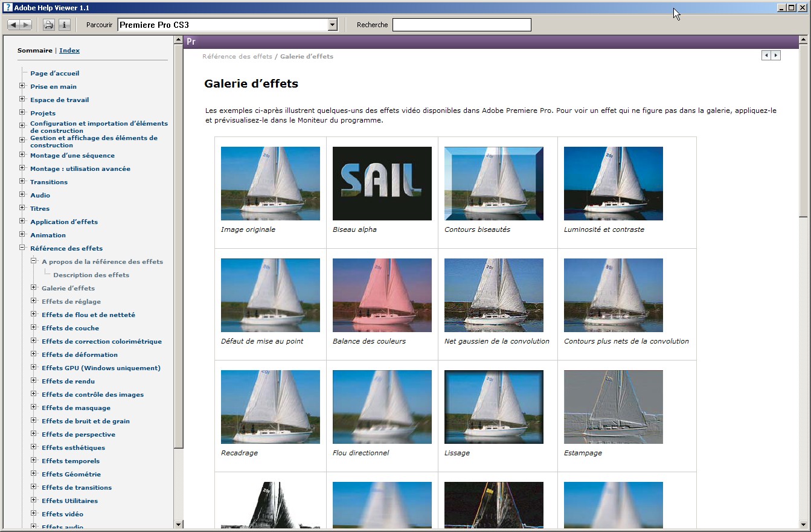Expand the Transitions node
This screenshot has height=532, width=811.
tap(22, 182)
